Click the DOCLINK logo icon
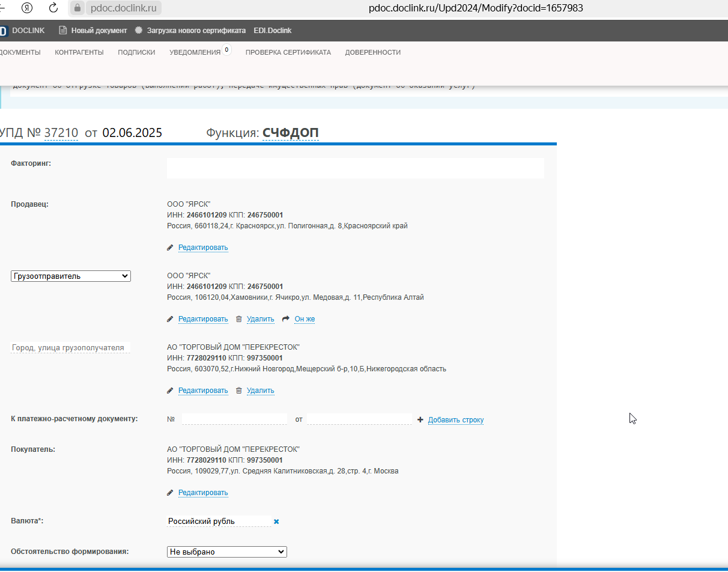 pos(4,31)
